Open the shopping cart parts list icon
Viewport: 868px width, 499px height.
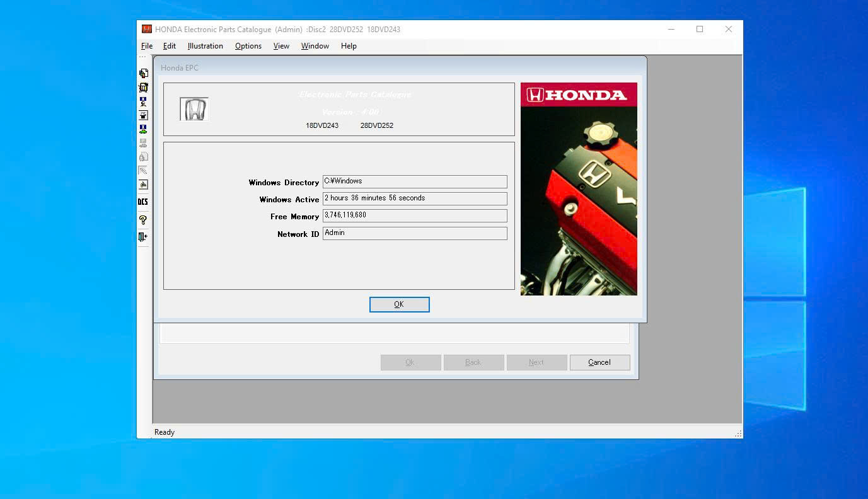click(x=143, y=88)
